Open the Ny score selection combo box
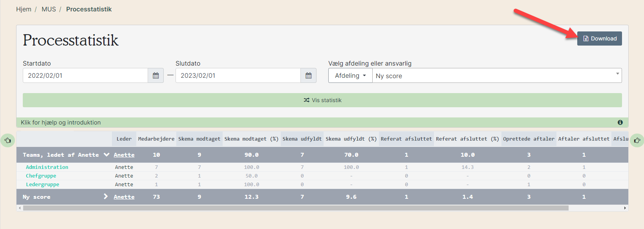Screen dimensions: 644x229 tap(497, 75)
